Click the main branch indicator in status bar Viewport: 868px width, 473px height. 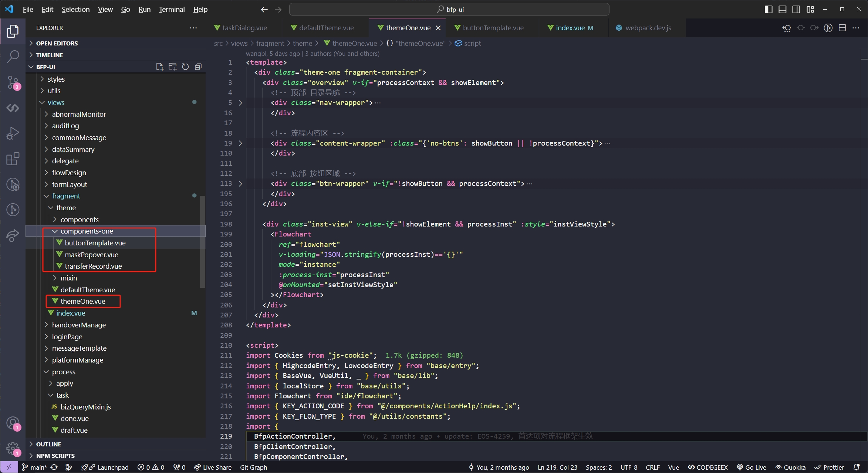34,467
